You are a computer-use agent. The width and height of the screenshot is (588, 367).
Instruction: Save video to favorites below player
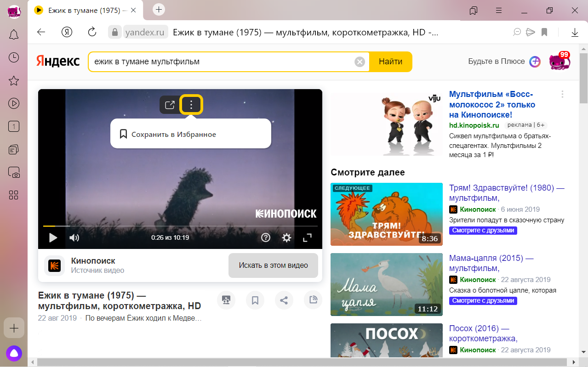(255, 300)
